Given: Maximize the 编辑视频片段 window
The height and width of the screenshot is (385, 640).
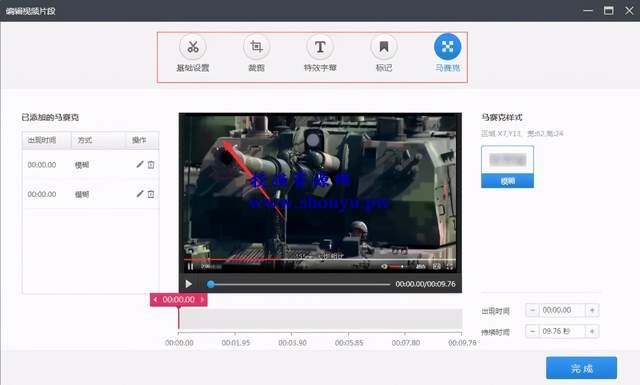Looking at the screenshot, I should tap(609, 11).
